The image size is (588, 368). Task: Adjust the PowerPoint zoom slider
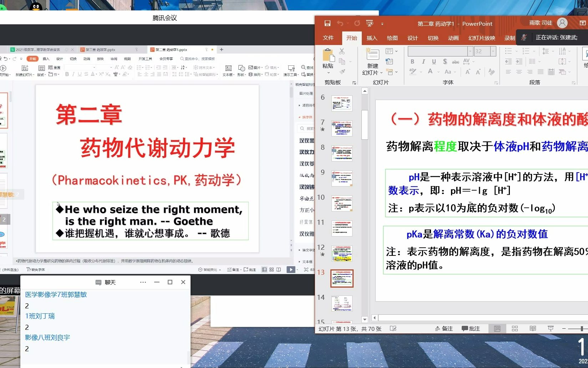coord(582,329)
